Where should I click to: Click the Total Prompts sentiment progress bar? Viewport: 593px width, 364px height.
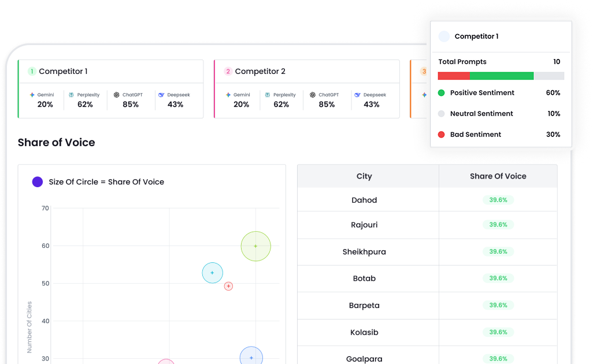(501, 75)
